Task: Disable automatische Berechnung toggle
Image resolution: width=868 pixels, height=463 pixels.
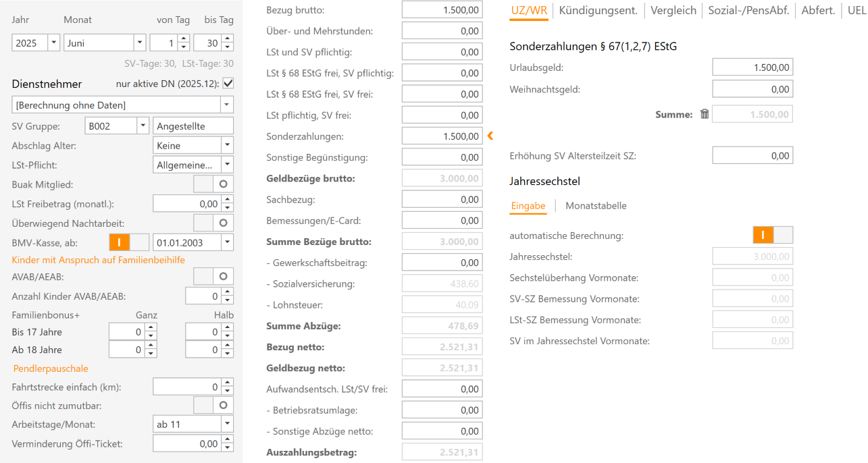Action: point(773,235)
